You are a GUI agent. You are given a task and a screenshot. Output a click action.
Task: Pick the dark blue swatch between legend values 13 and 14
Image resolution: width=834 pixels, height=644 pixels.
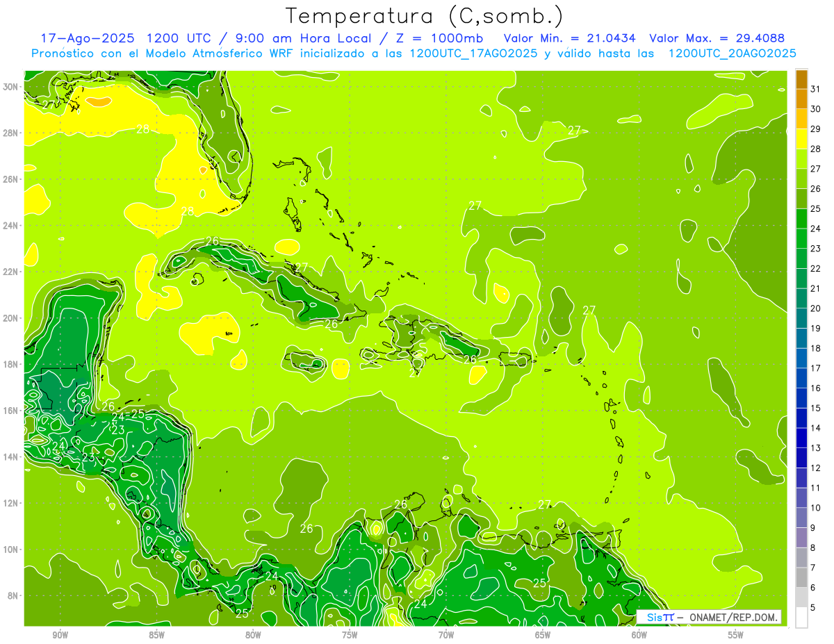801,438
